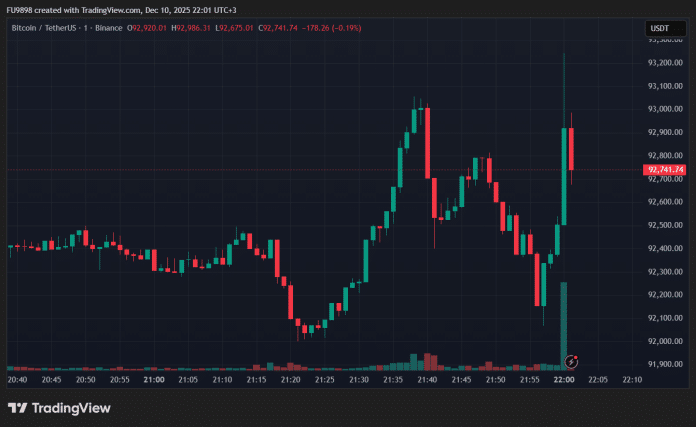Click the red 92,741.74 current price label
The image size is (696, 427).
[x=666, y=170]
